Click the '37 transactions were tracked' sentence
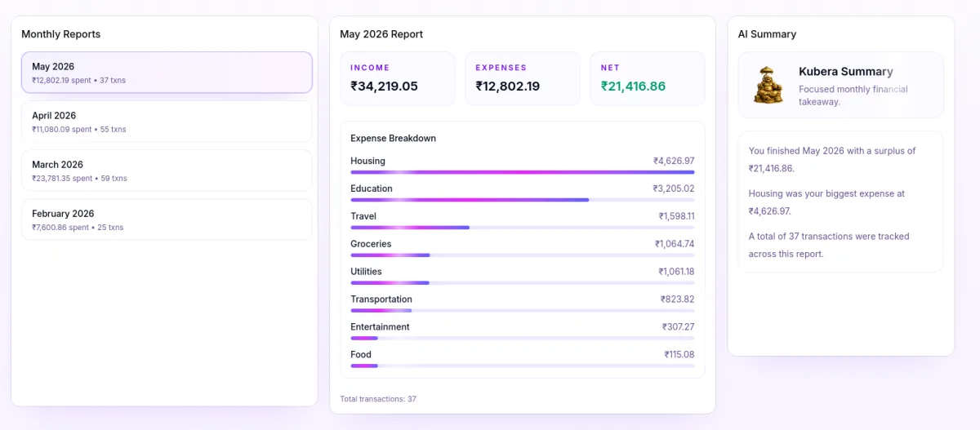 click(829, 245)
